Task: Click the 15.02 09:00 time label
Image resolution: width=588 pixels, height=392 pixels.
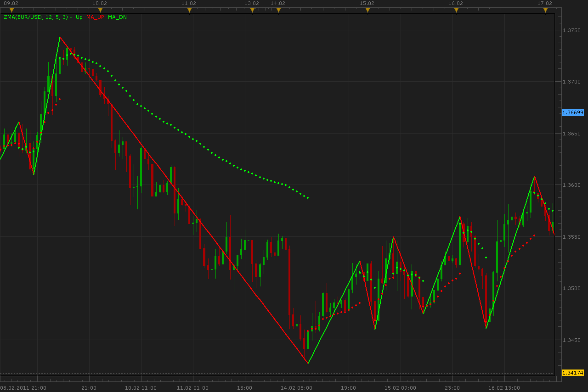Action: click(x=400, y=388)
